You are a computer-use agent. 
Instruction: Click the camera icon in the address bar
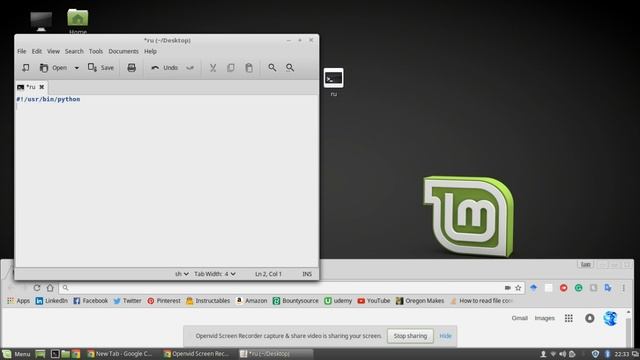[507, 288]
